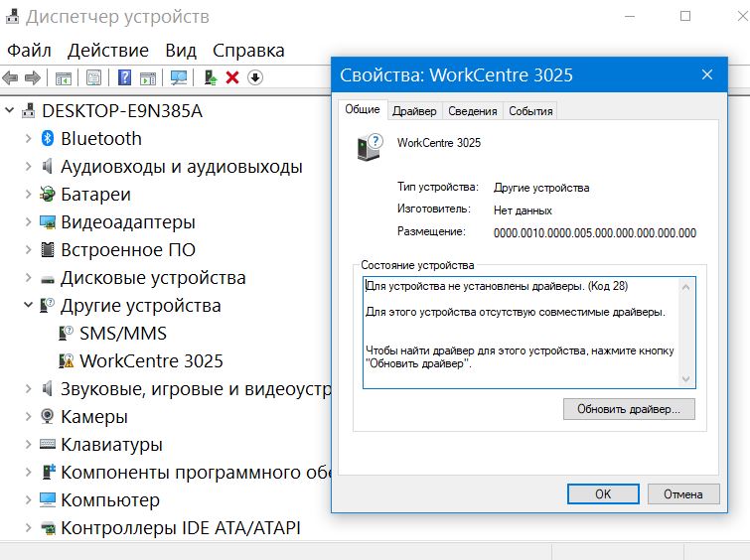
Task: Click the webcam icon next to Камеры
Action: pos(47,416)
